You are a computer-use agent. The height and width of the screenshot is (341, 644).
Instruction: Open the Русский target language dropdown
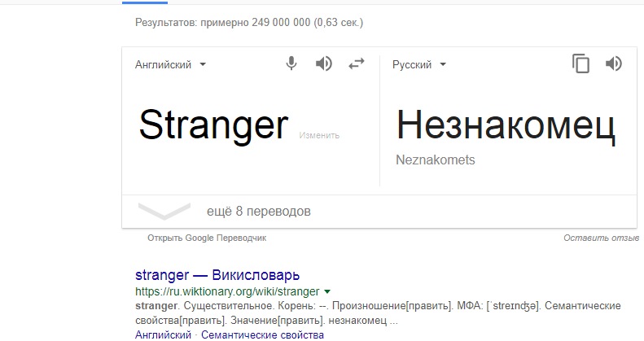click(x=419, y=64)
